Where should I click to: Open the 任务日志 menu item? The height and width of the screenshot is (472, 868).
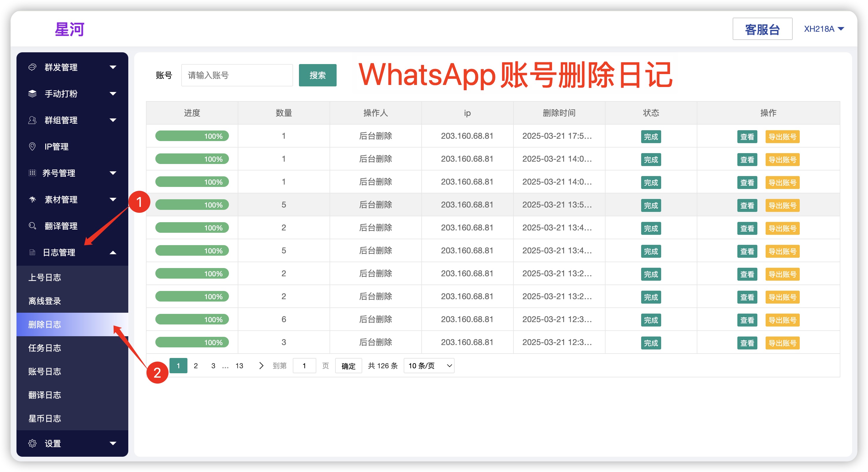[x=44, y=348]
